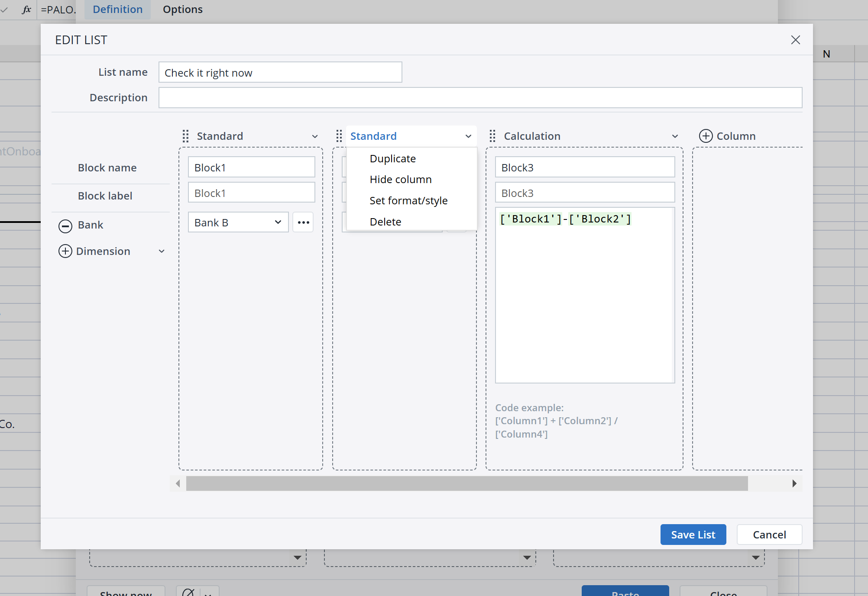Click drag handle of first Standard column
This screenshot has width=868, height=596.
coord(186,136)
